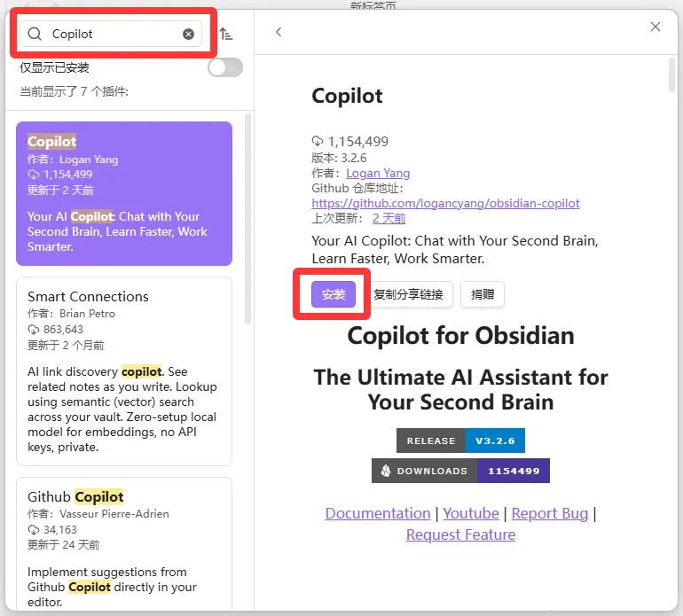Click the Copilot for Obsidian heading

tap(460, 336)
